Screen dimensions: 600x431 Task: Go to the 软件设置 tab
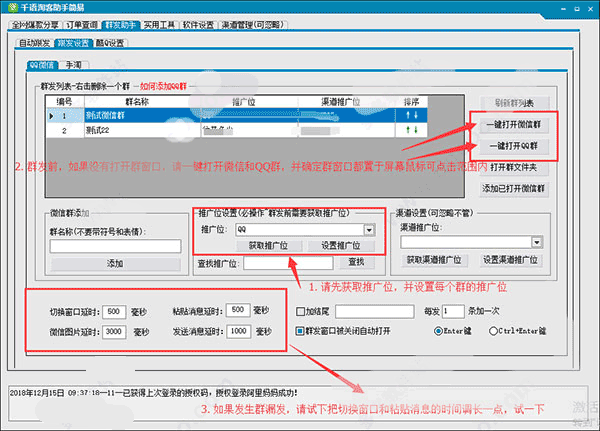pyautogui.click(x=198, y=25)
